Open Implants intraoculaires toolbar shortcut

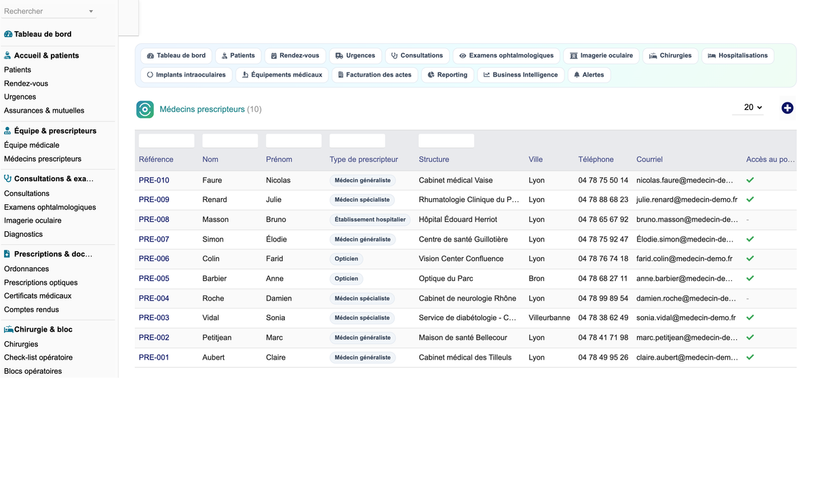click(x=187, y=75)
